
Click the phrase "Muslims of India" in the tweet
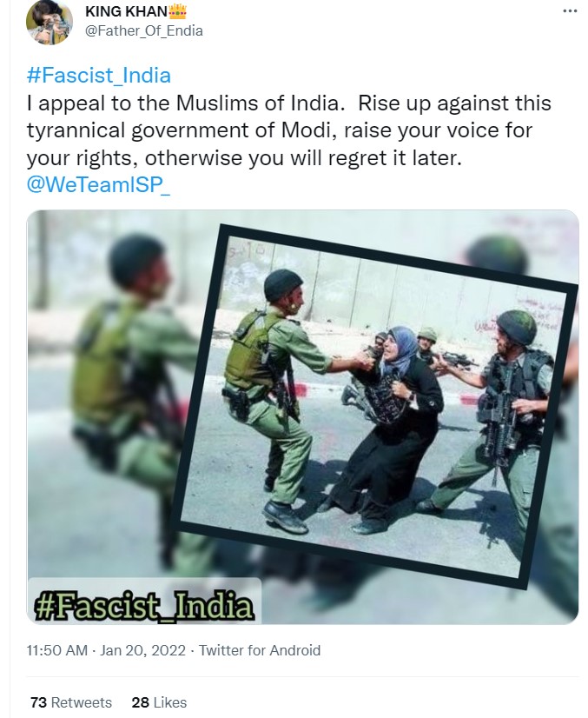261,103
